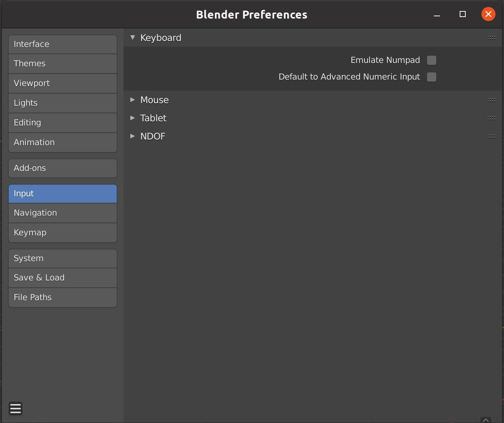Enable Default to Advanced Numeric Input

pyautogui.click(x=431, y=77)
